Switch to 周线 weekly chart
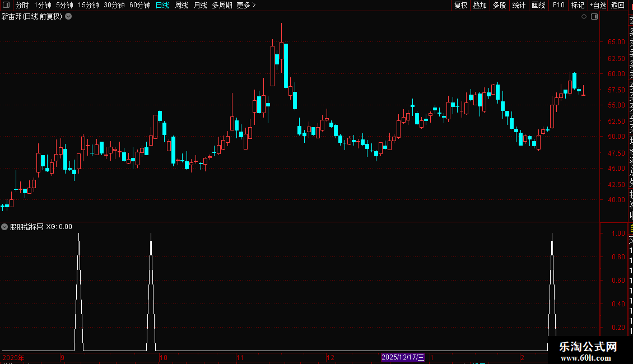This screenshot has width=633, height=364. [x=181, y=5]
